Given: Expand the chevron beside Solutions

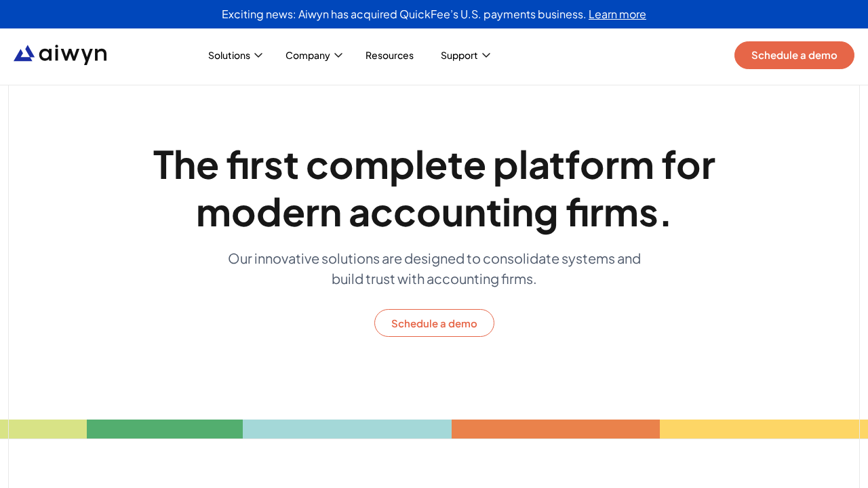Looking at the screenshot, I should coord(258,55).
